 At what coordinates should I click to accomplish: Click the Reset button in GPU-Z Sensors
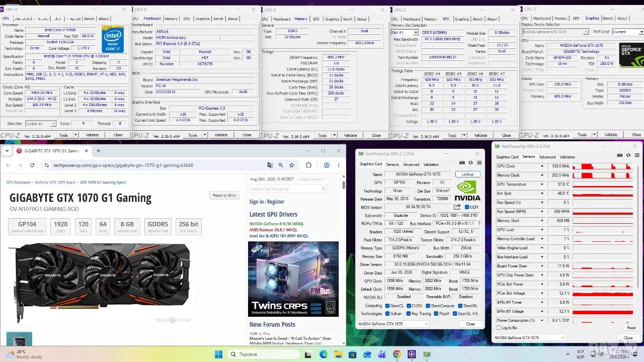pyautogui.click(x=631, y=328)
